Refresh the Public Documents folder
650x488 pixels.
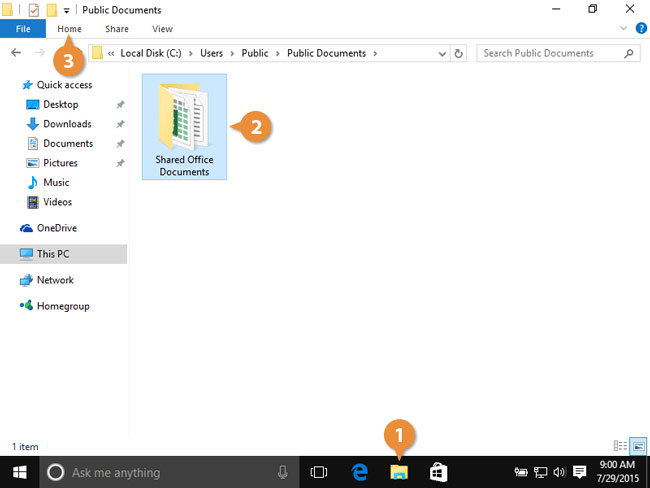click(x=458, y=53)
